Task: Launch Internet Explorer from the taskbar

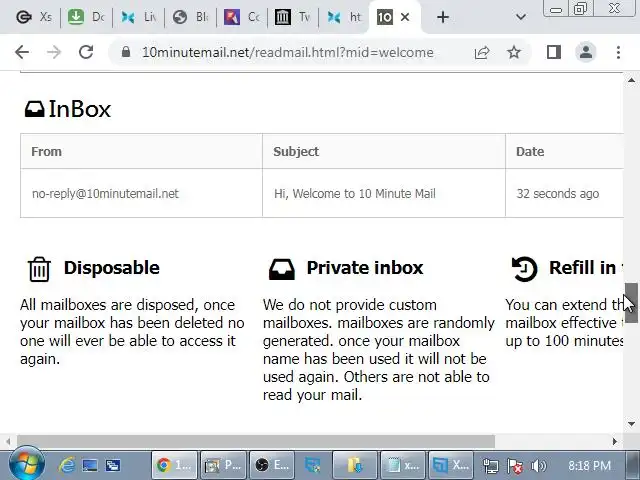Action: point(67,465)
